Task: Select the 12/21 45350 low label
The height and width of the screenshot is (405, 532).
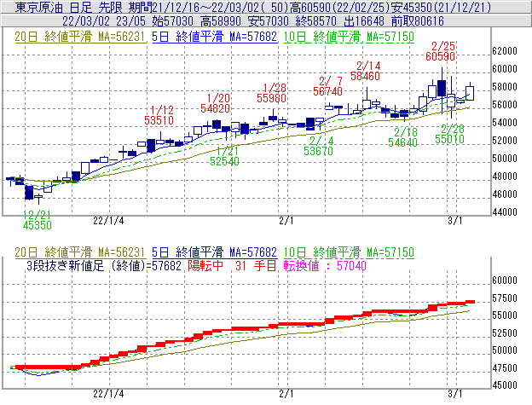Action: point(38,220)
